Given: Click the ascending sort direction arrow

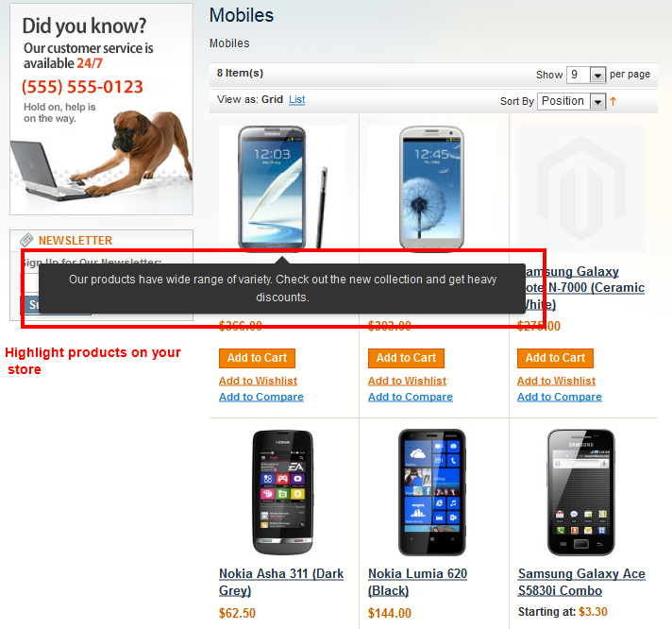Looking at the screenshot, I should [613, 101].
